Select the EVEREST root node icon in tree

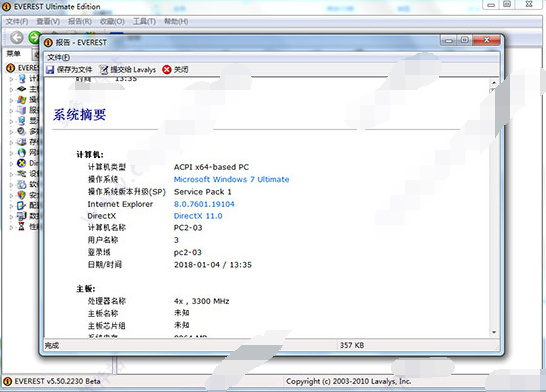10,68
